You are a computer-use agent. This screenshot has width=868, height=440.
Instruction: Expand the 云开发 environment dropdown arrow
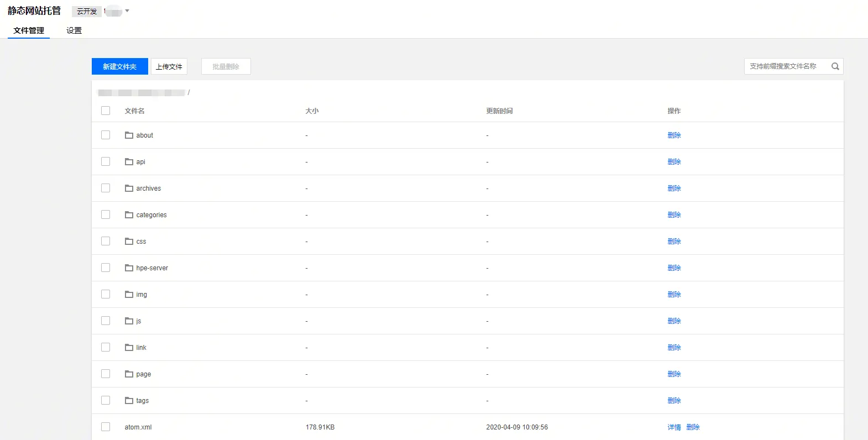point(127,11)
